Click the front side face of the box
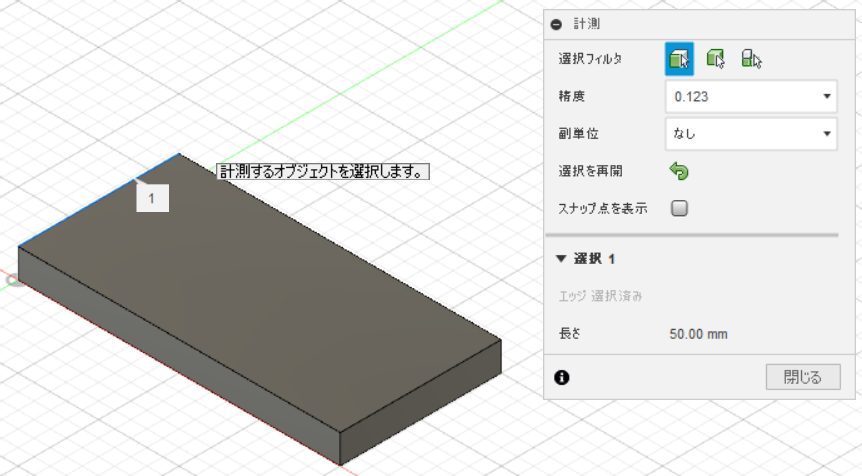 [x=181, y=357]
